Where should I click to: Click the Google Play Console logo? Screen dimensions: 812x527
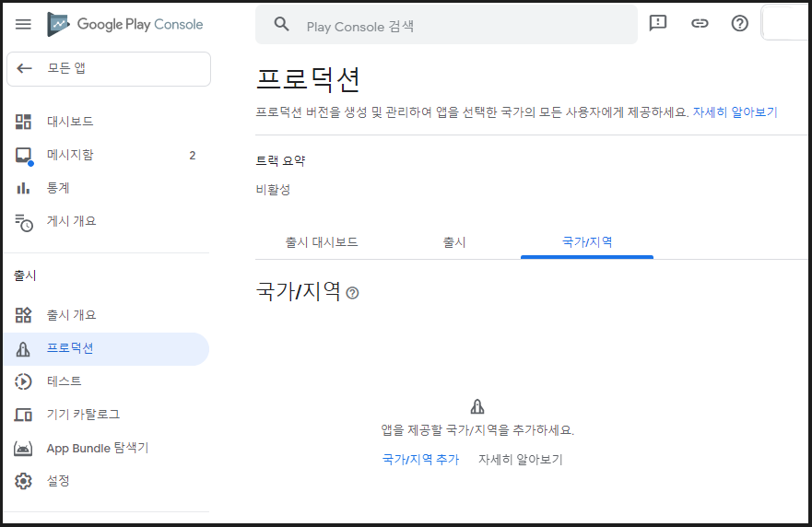pyautogui.click(x=125, y=24)
